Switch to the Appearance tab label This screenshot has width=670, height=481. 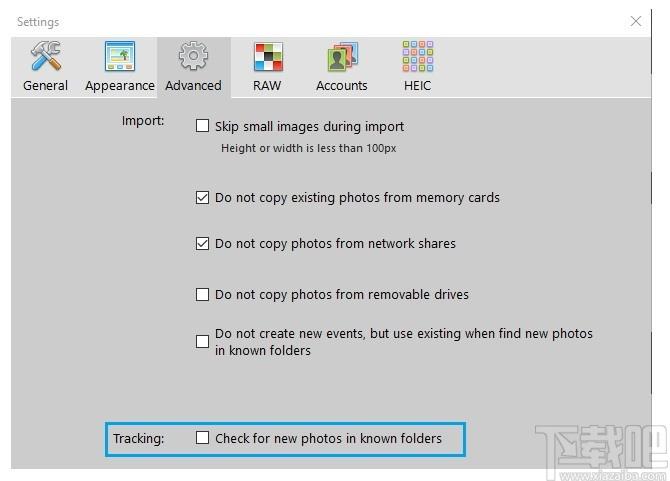[120, 86]
